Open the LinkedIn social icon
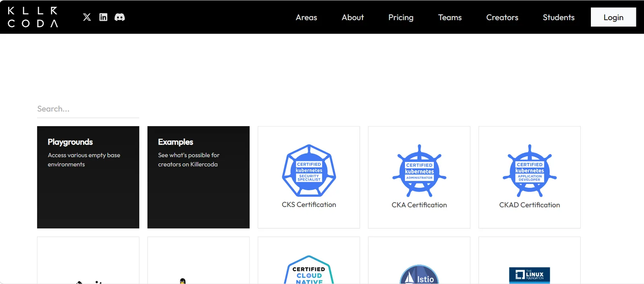 point(103,17)
